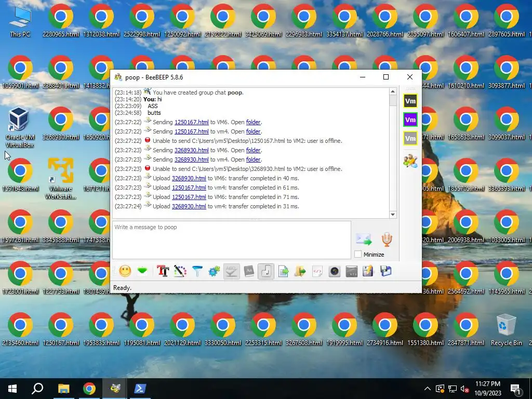The width and height of the screenshot is (532, 399).
Task: Click the dark gray window icon in toolbar
Action: point(352,271)
